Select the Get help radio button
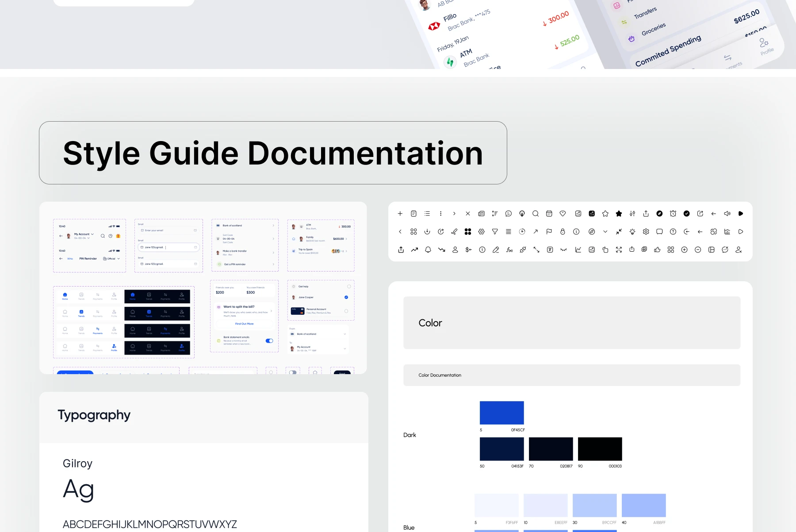Viewport: 796px width, 532px height. coord(349,287)
